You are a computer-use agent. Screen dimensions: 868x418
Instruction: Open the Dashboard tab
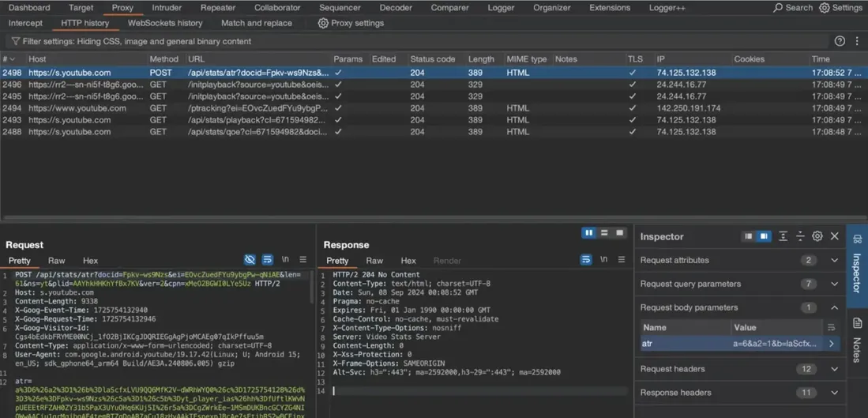pos(29,8)
